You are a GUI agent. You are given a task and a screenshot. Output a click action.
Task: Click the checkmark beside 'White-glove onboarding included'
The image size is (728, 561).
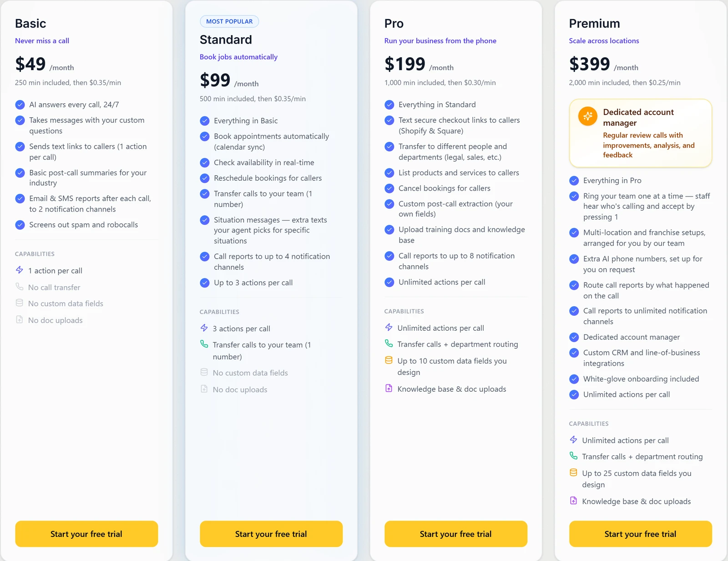pos(574,379)
